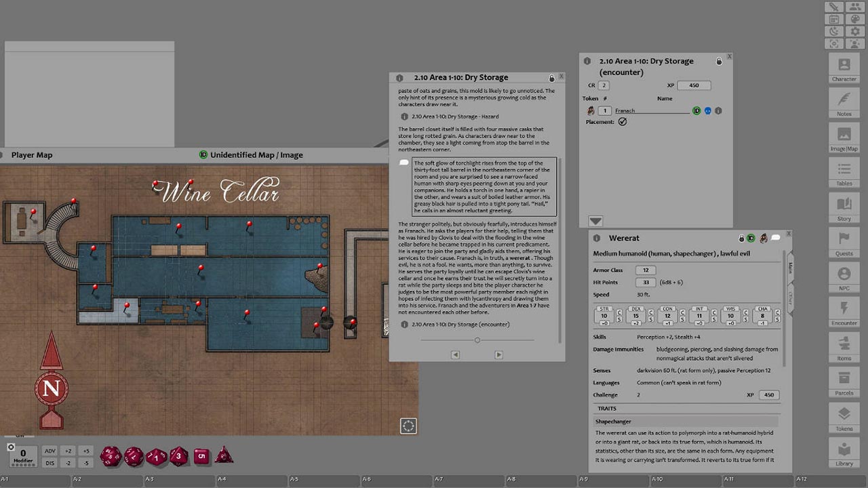Toggle the green ID visibility on the Wererat sheet

coord(751,238)
